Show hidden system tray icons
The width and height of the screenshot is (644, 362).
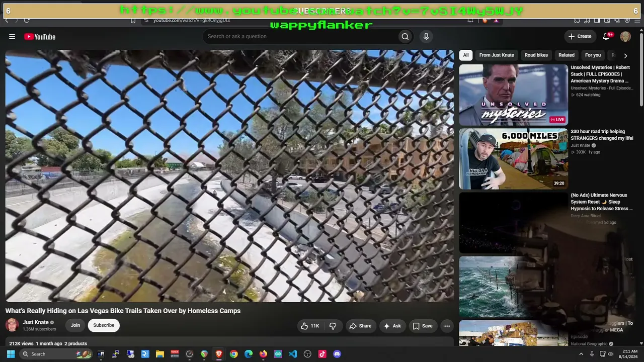[x=581, y=354]
